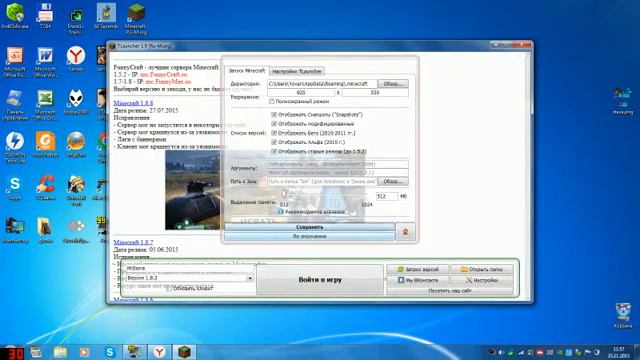The width and height of the screenshot is (640, 360).
Task: Click the Skype icon in the taskbar
Action: coord(110,352)
